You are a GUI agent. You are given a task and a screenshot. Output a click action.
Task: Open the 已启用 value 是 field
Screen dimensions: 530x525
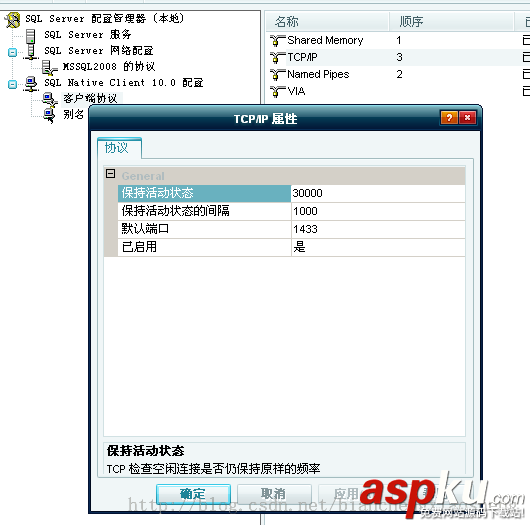(378, 247)
